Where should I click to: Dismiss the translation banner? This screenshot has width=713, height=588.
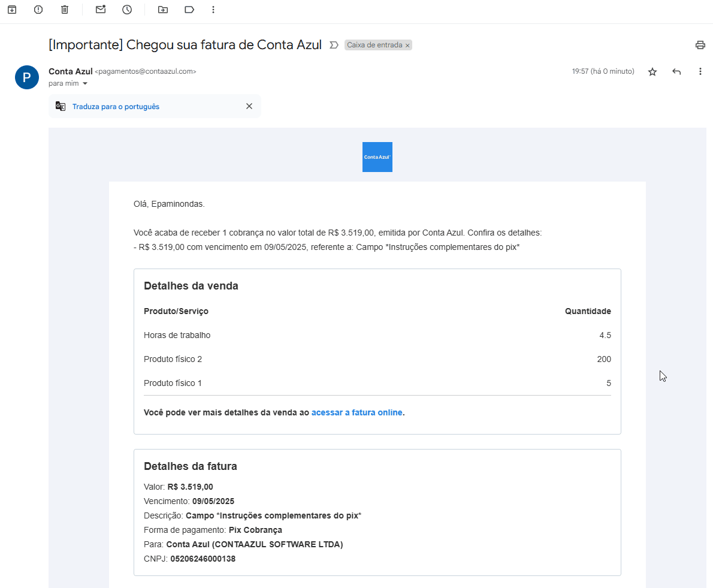pos(249,106)
